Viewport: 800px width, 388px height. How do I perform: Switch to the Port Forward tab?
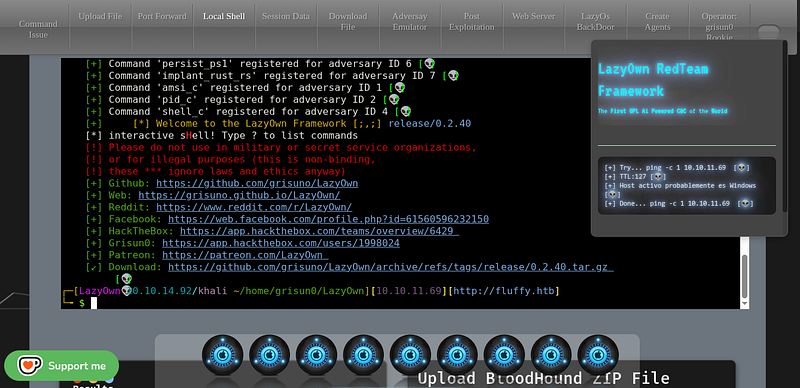[x=162, y=16]
